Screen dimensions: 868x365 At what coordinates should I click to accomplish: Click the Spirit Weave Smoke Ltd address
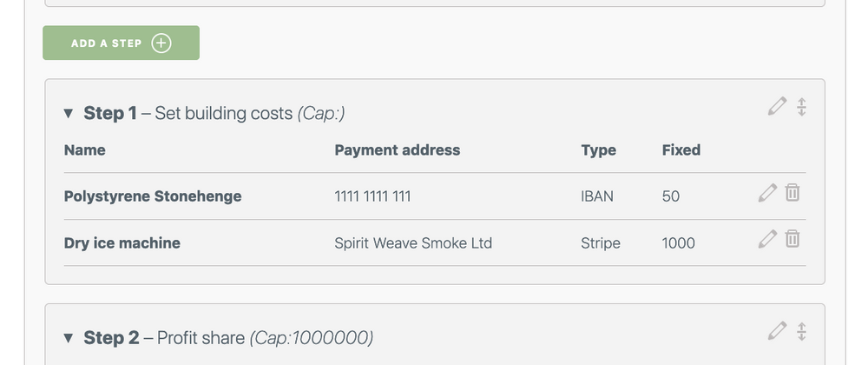point(413,242)
